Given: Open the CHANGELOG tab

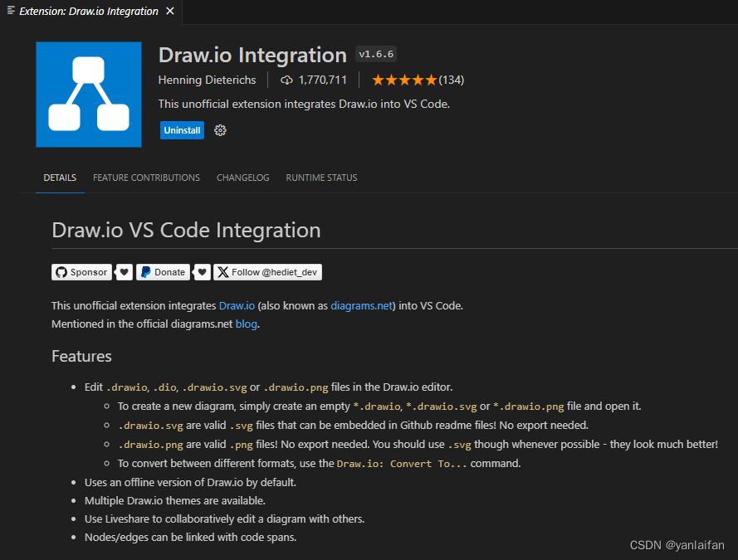Looking at the screenshot, I should (x=243, y=178).
